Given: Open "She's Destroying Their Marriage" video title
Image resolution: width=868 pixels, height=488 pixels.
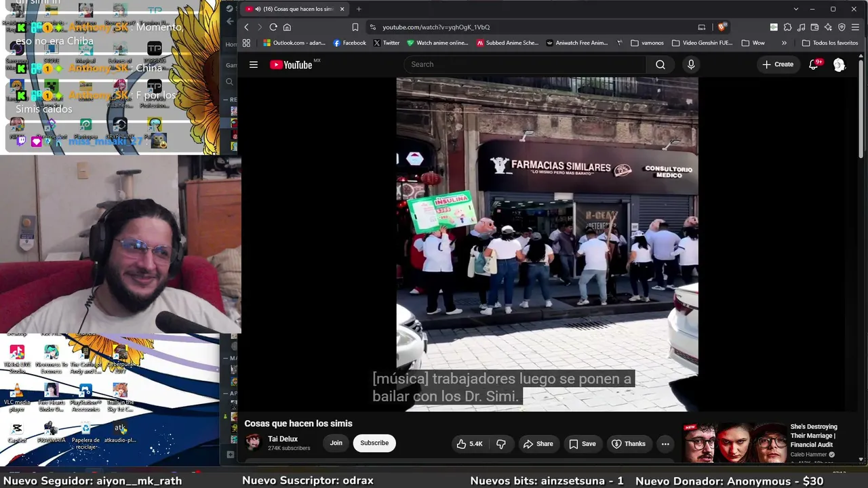Looking at the screenshot, I should coord(814,436).
